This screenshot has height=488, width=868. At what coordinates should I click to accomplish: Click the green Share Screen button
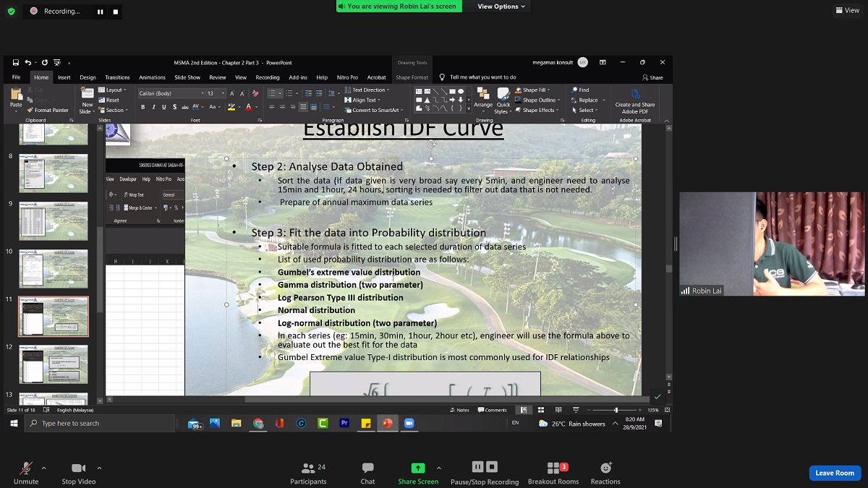(x=418, y=474)
